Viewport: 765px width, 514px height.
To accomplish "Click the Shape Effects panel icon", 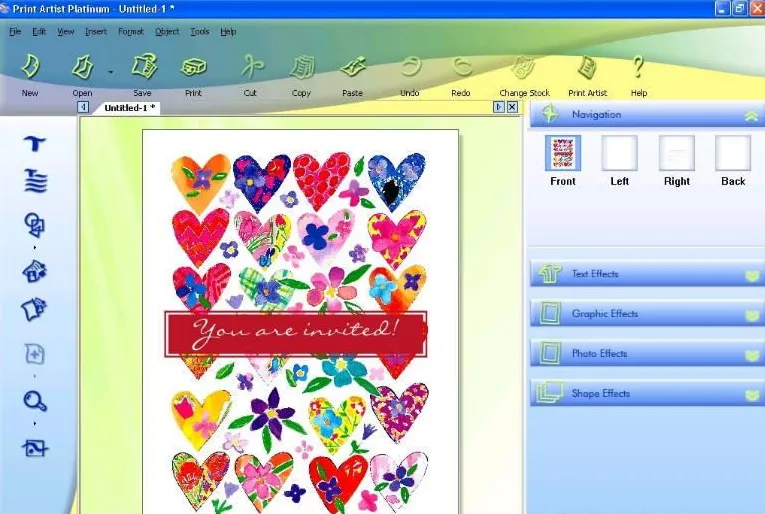I will (x=549, y=393).
